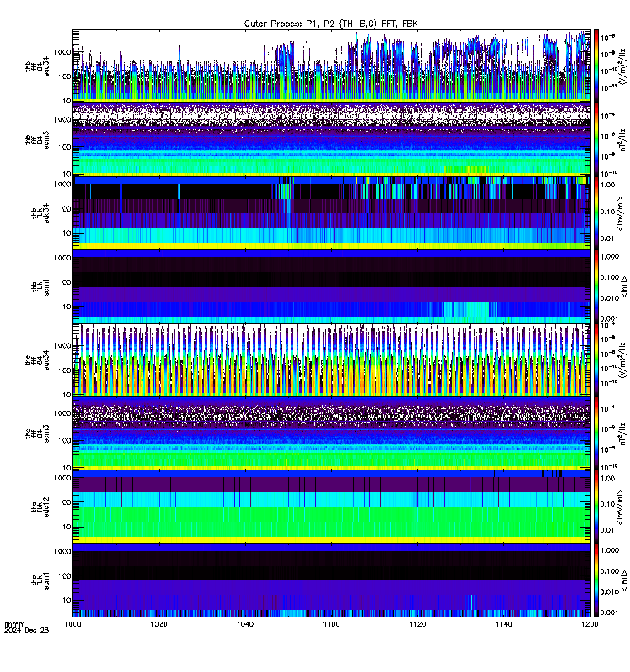Click the 1140 time axis label
The height and width of the screenshot is (672, 630).
[x=503, y=624]
